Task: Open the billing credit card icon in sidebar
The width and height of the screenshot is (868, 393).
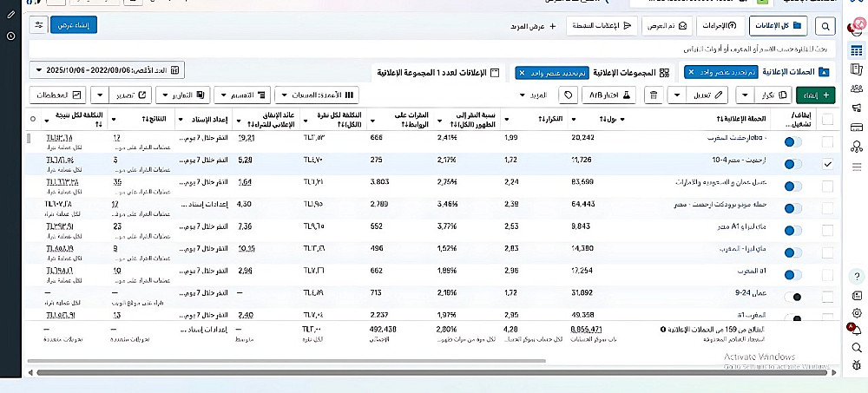Action: [x=857, y=128]
